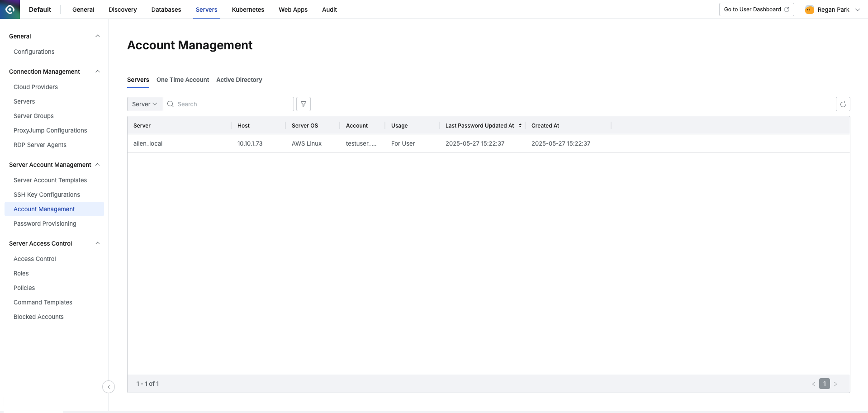
Task: Open the Kubernetes section in top navigation
Action: (247, 9)
